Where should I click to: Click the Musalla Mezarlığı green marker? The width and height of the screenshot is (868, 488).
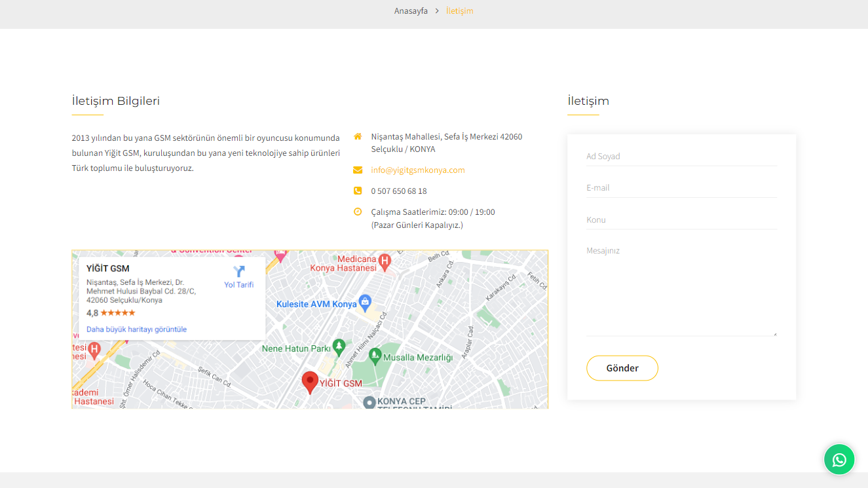[375, 356]
